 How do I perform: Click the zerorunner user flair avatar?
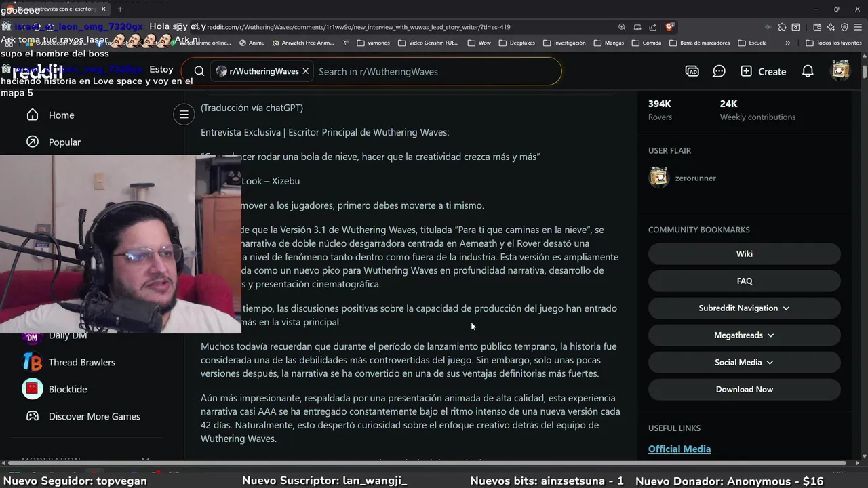(x=658, y=178)
